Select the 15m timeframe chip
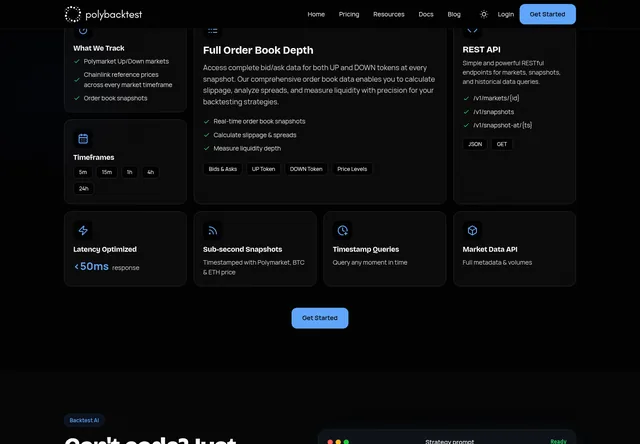This screenshot has height=444, width=640. (x=107, y=172)
